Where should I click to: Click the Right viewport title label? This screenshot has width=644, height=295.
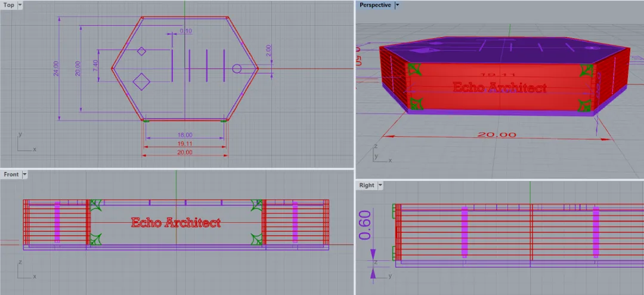pos(367,185)
